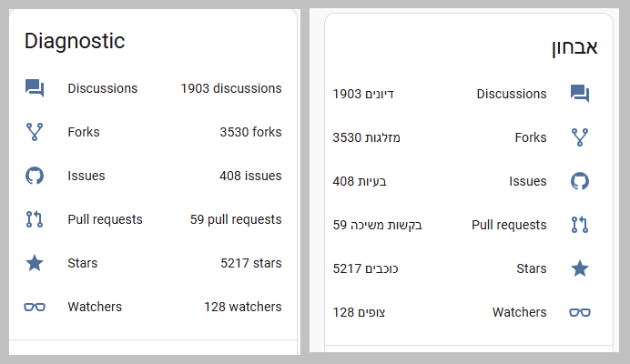
Task: Click the Discussions chat icon in the Hebrew card
Action: (x=580, y=94)
